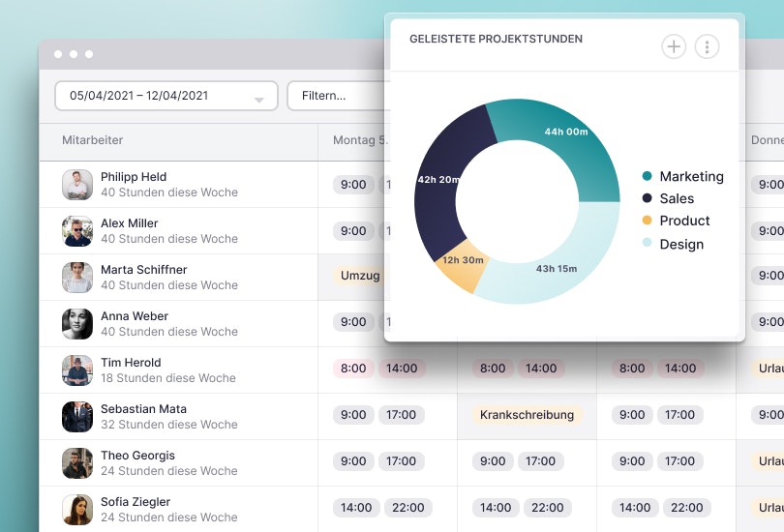Click Tim Herold's Monday 14:00 end time
Screen dimensions: 784x532
402,369
